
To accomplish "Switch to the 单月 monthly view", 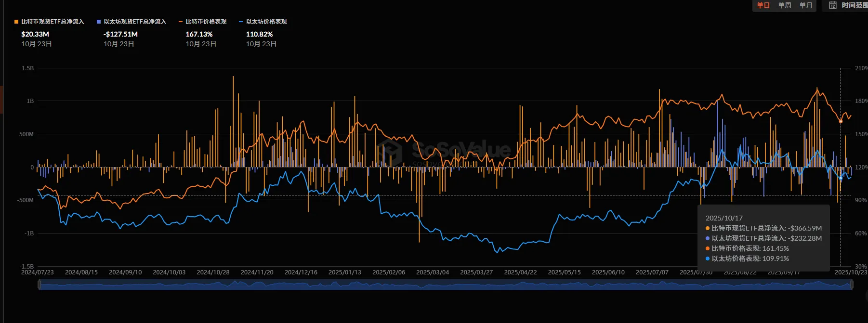I will (806, 5).
